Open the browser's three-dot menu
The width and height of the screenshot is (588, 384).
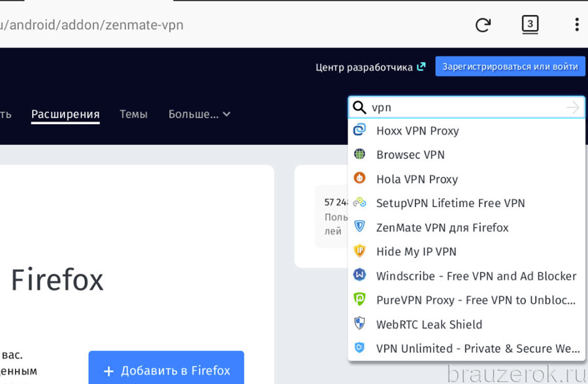click(577, 25)
